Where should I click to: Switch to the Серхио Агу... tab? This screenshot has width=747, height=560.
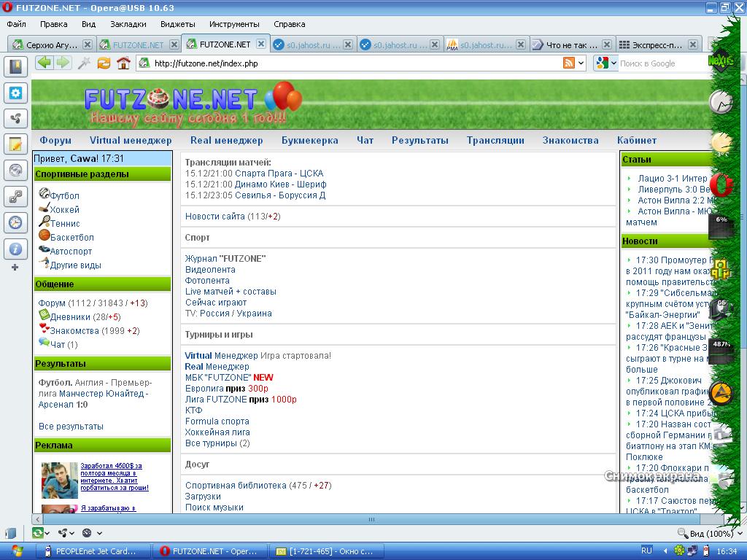click(52, 44)
